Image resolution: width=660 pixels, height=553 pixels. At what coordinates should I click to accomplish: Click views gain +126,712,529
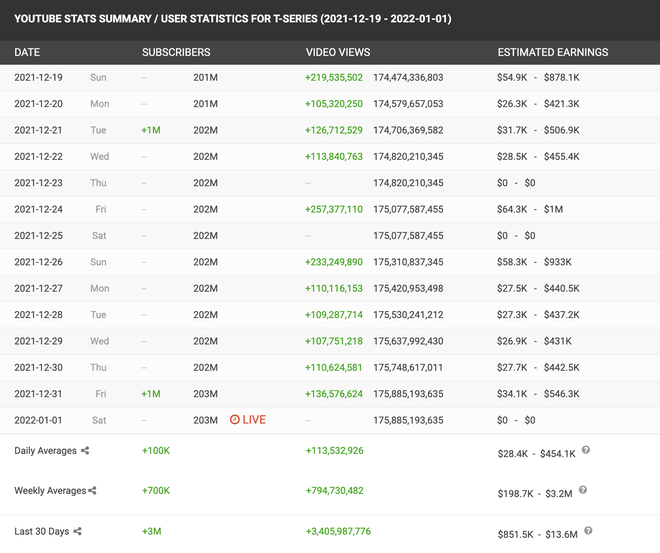pyautogui.click(x=334, y=130)
